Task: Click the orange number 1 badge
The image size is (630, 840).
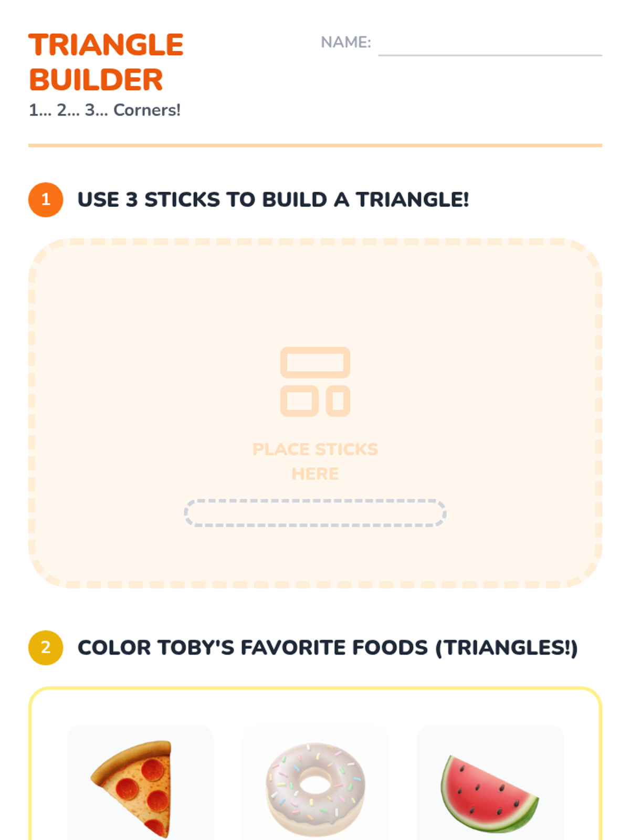Action: 46,199
